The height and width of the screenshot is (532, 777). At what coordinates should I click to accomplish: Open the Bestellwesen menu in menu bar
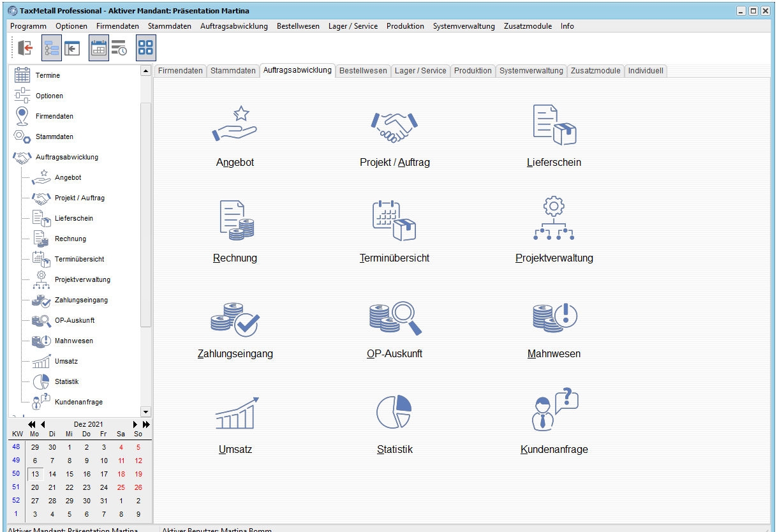pos(298,26)
